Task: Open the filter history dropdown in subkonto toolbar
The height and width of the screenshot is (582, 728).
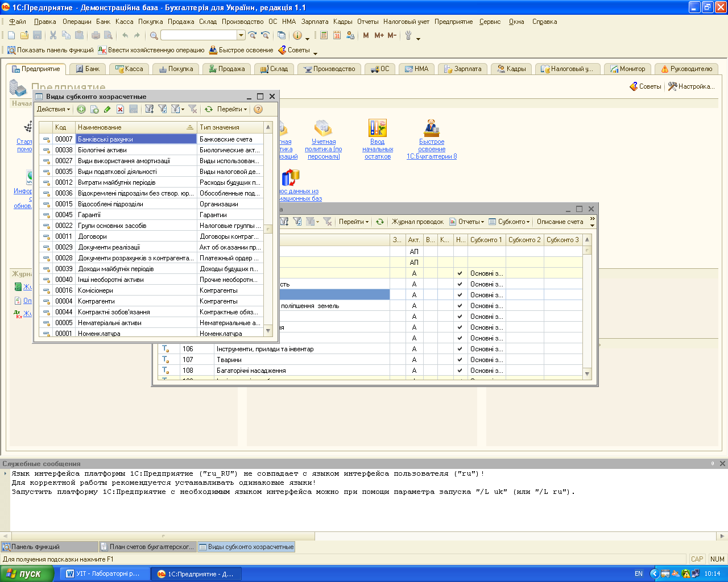Action: pos(178,109)
